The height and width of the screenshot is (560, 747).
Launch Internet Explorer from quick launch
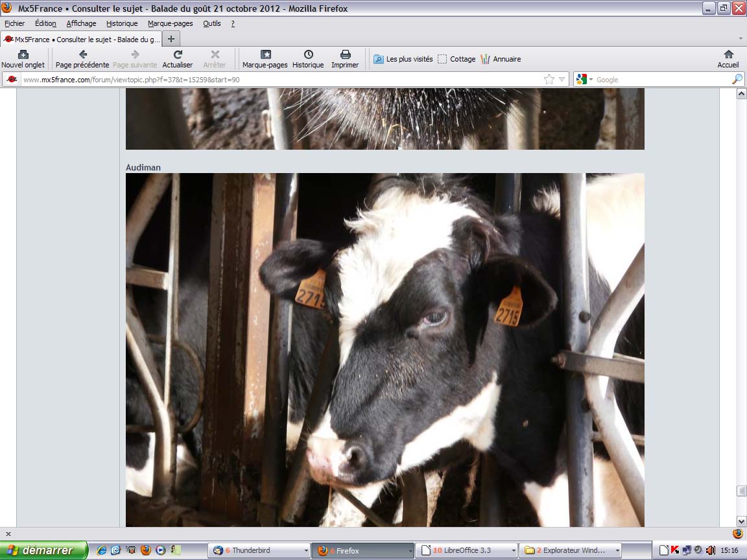[101, 550]
